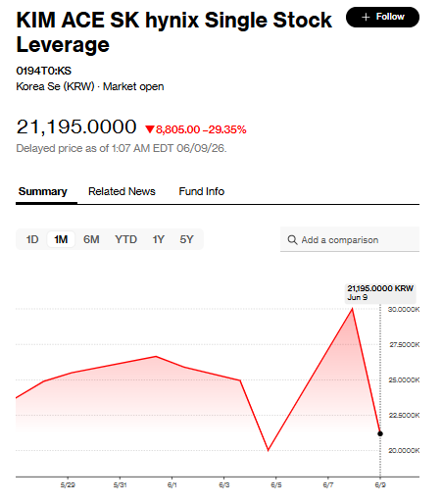The height and width of the screenshot is (504, 442).
Task: Open the Summary tab
Action: [x=43, y=191]
